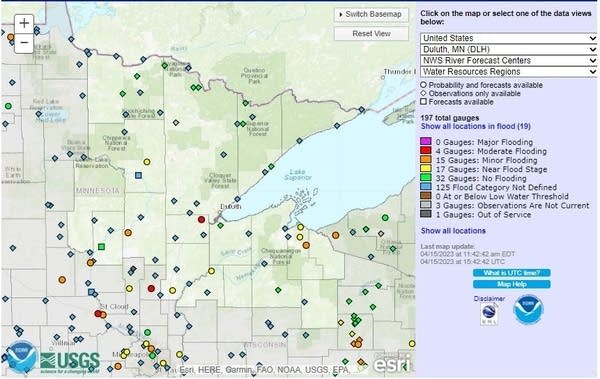Expand the Switch Basemap control
This screenshot has height=379, width=600.
[371, 15]
